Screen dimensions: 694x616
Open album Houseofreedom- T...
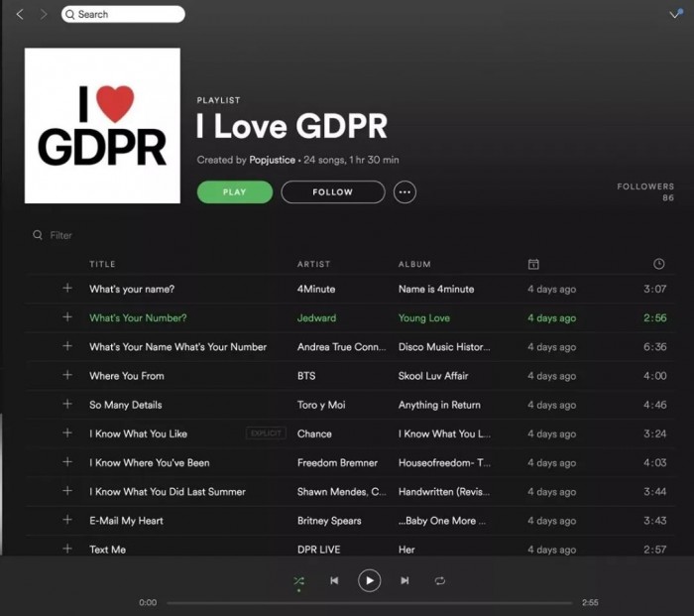pos(444,463)
